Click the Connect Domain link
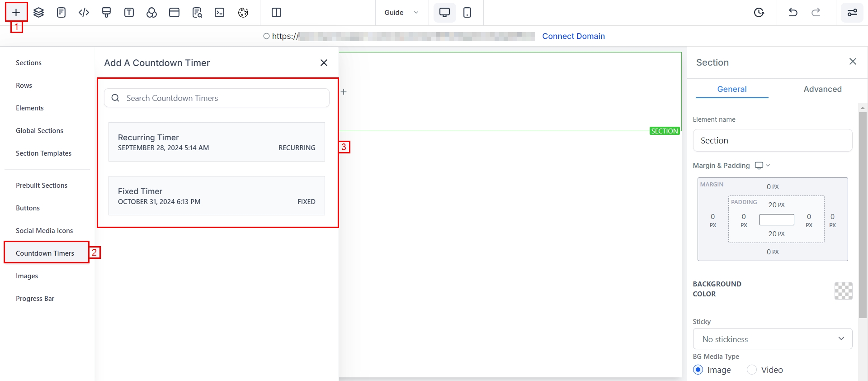Screen dimensions: 868x381 click(573, 36)
